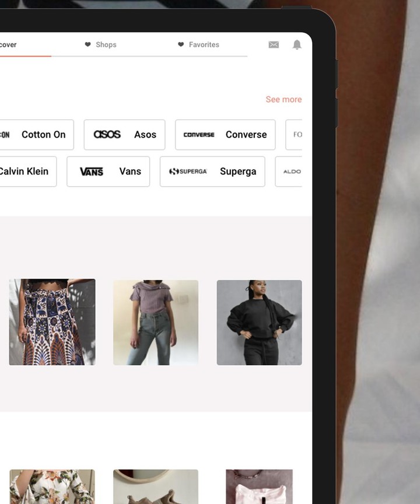The height and width of the screenshot is (504, 420).
Task: Open the patterned skirt photo
Action: 52,322
